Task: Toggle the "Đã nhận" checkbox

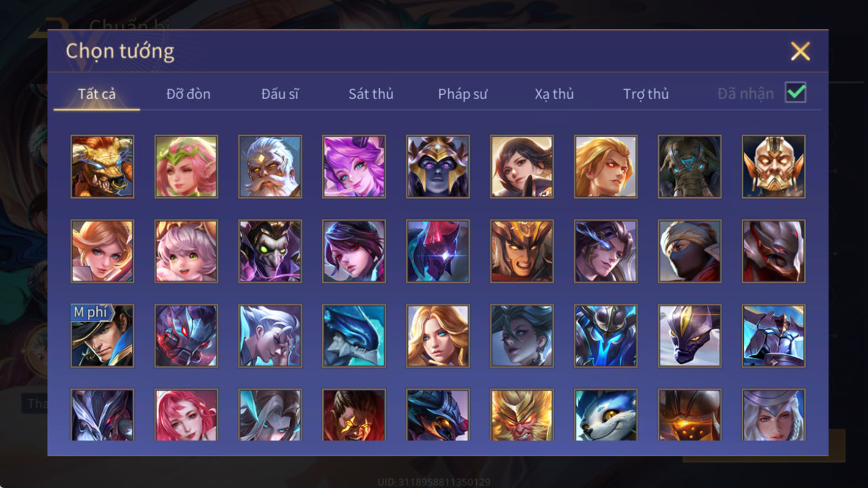Action: pyautogui.click(x=795, y=93)
